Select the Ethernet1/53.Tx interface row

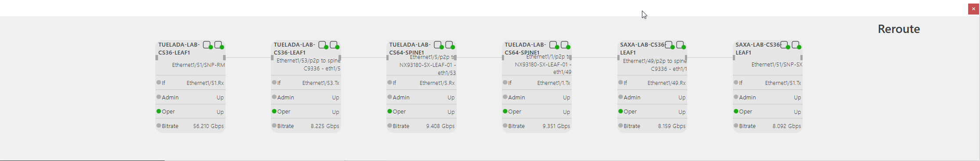tap(306, 83)
